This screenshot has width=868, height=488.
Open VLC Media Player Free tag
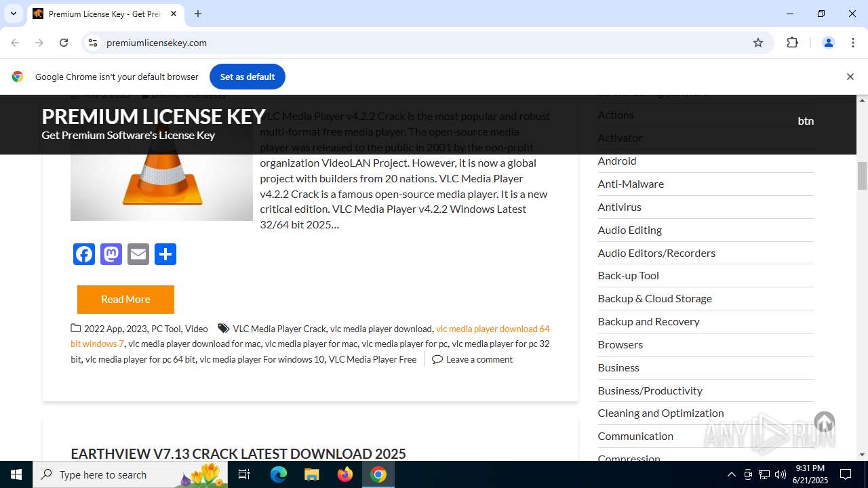click(x=372, y=359)
